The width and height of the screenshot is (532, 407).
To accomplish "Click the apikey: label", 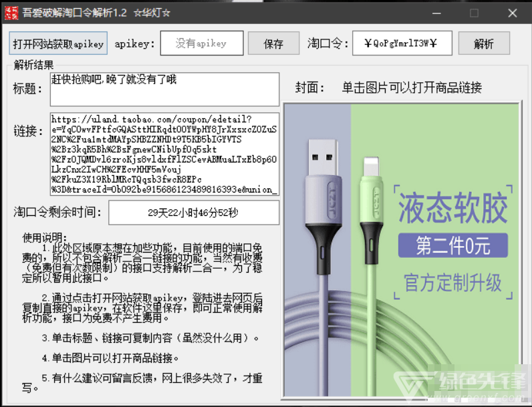I will pos(135,43).
